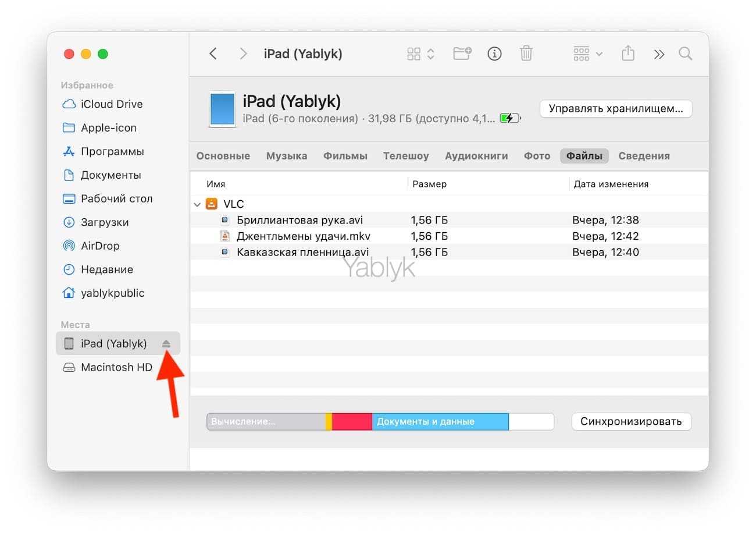
Task: Open the icon view switcher dropdown
Action: (x=420, y=54)
